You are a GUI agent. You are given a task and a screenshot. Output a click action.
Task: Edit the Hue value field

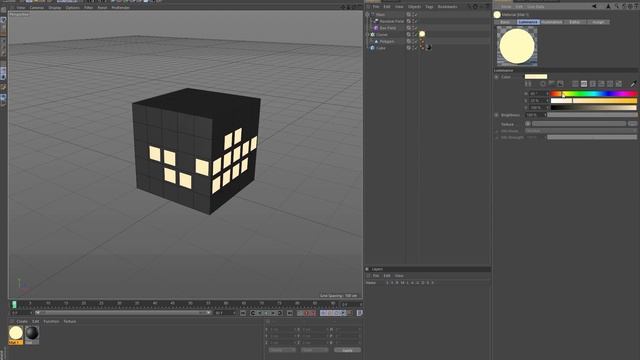[538, 94]
